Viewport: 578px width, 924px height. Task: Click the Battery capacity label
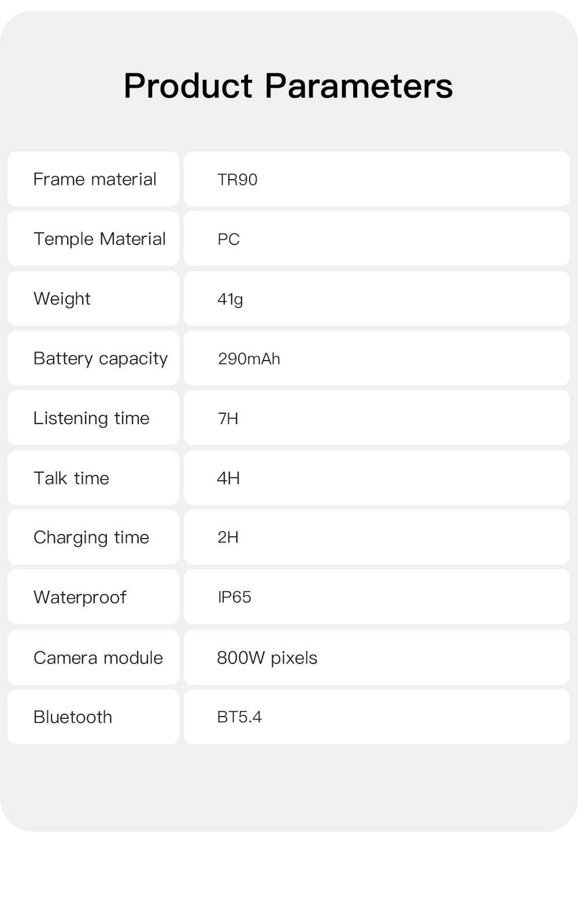pyautogui.click(x=101, y=358)
